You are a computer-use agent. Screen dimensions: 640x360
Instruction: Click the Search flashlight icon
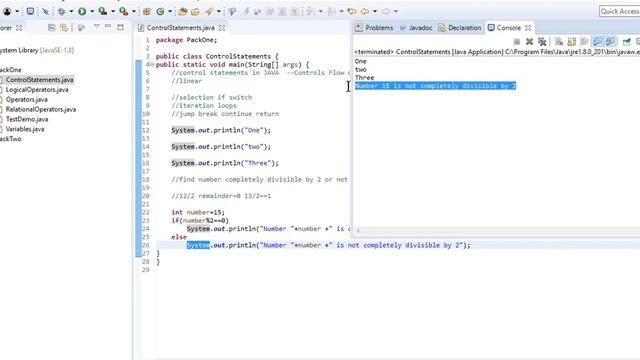pyautogui.click(x=209, y=11)
